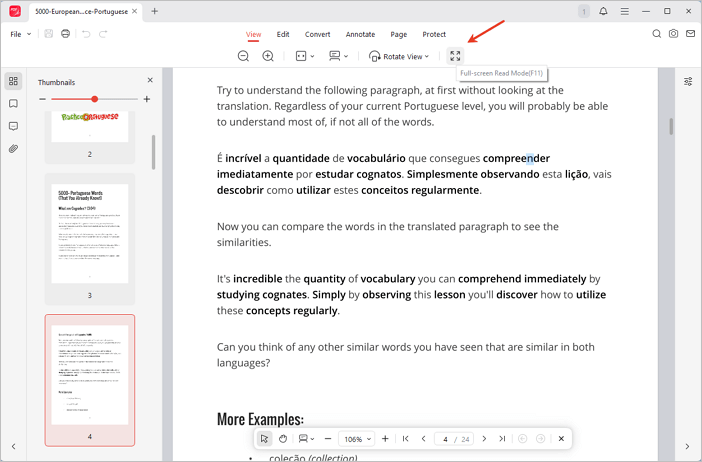Toggle the properties panel on right sidebar
This screenshot has width=702, height=462.
688,81
